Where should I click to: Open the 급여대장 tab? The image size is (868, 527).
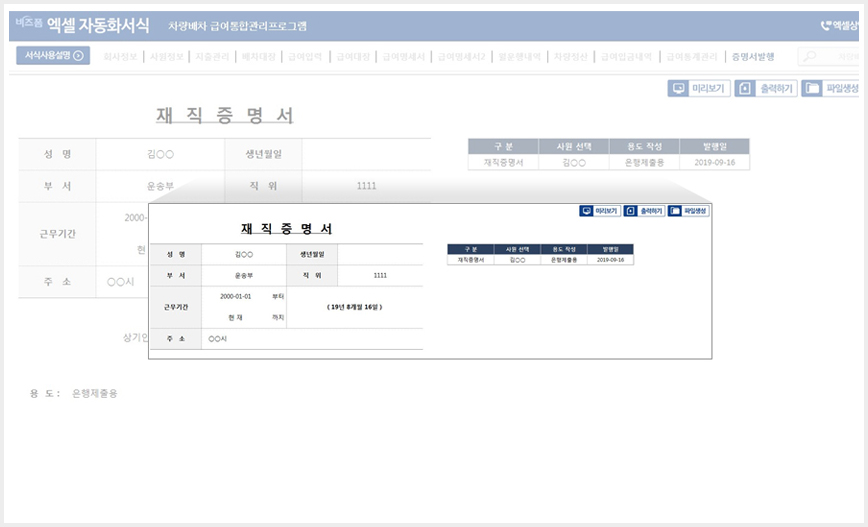353,56
